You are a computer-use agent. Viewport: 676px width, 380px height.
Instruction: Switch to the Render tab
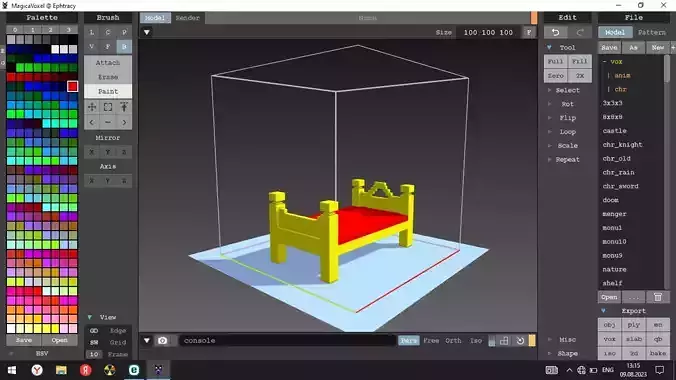click(x=188, y=18)
